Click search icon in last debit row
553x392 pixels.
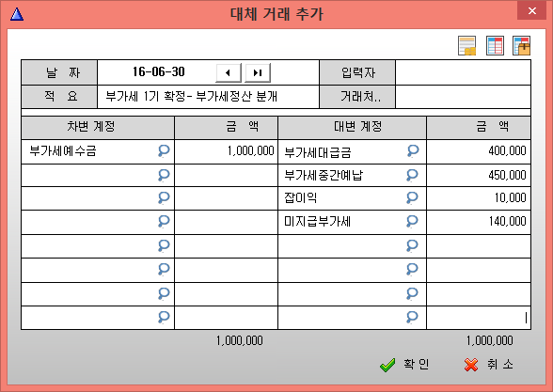[164, 318]
